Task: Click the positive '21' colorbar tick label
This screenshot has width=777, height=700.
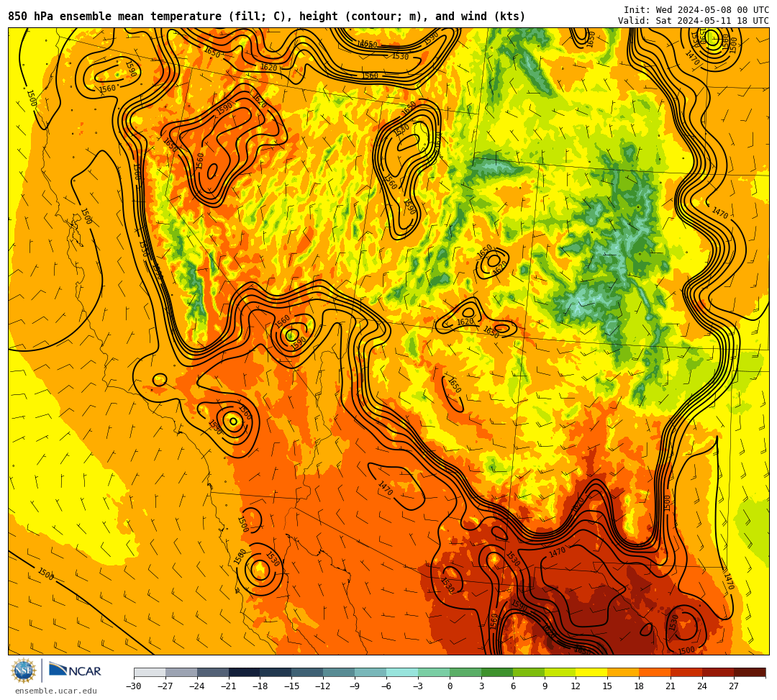Action: [671, 686]
